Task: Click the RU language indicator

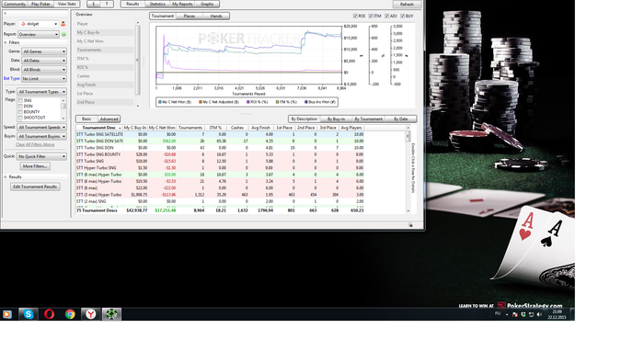Action: point(498,313)
